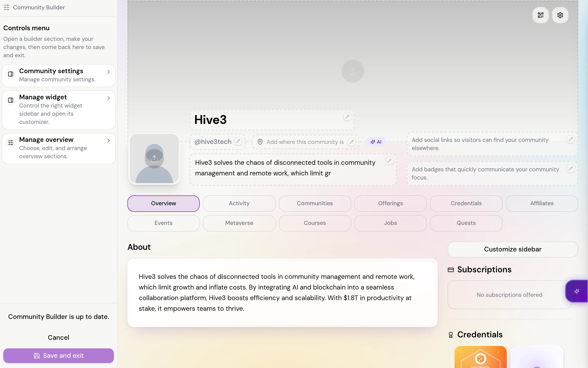Switch to the Affiliates tab
This screenshot has height=368, width=588.
coord(542,203)
